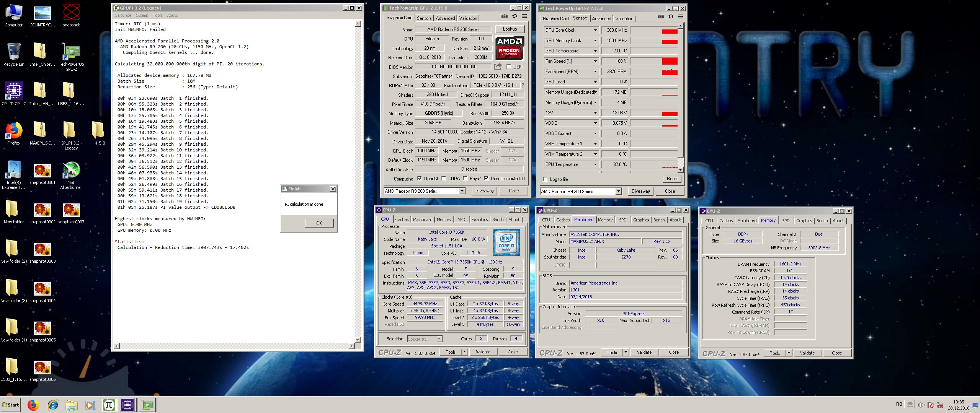Toggle the PhysX checkbox in GPU-Z
The height and width of the screenshot is (413, 980).
click(x=465, y=179)
